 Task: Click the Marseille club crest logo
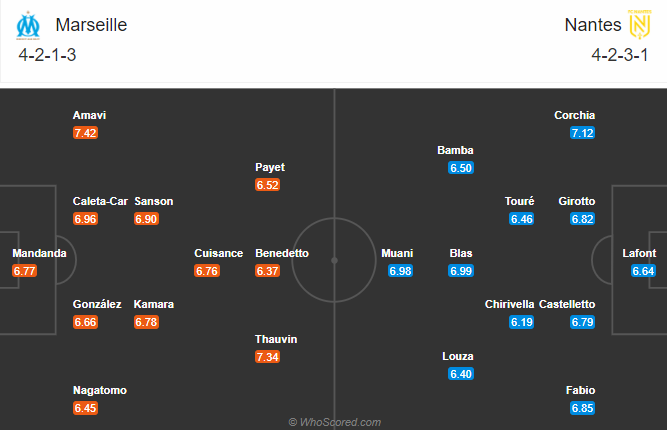[x=28, y=25]
